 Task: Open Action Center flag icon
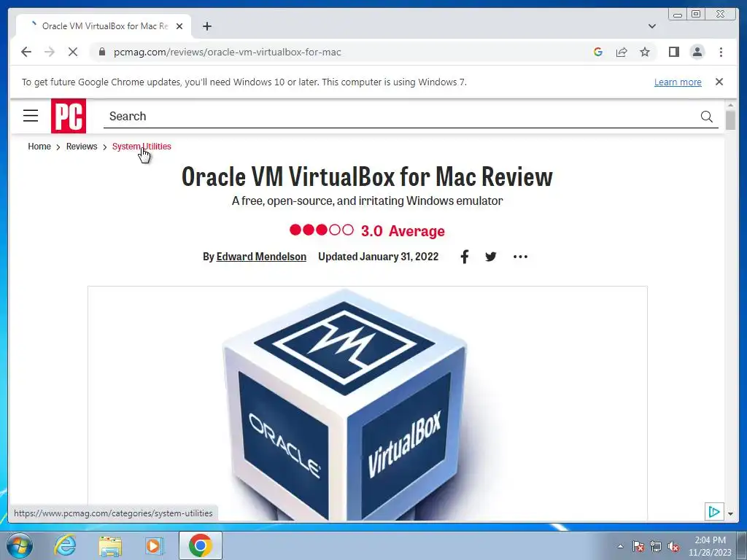(638, 546)
